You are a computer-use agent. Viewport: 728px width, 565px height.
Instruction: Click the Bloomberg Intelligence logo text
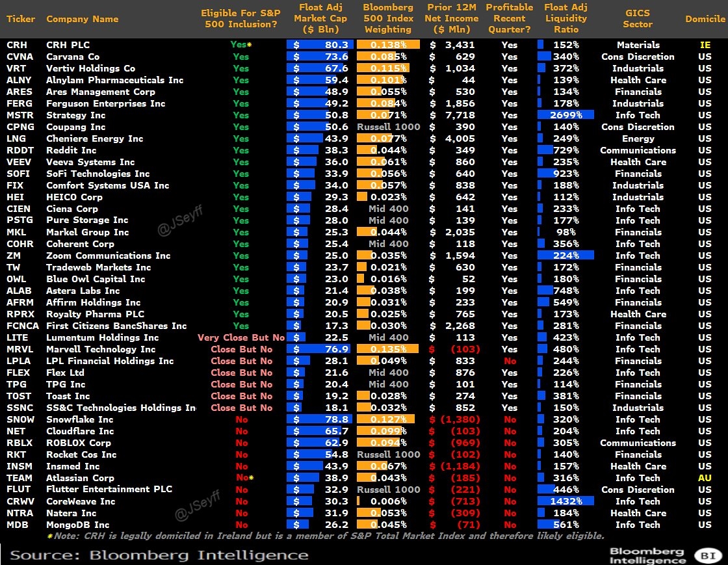point(647,555)
